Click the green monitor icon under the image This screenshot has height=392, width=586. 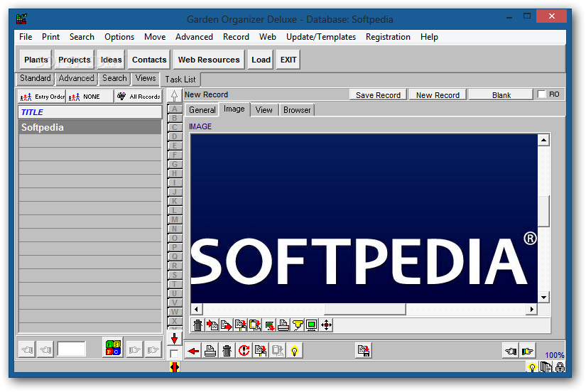pyautogui.click(x=312, y=325)
